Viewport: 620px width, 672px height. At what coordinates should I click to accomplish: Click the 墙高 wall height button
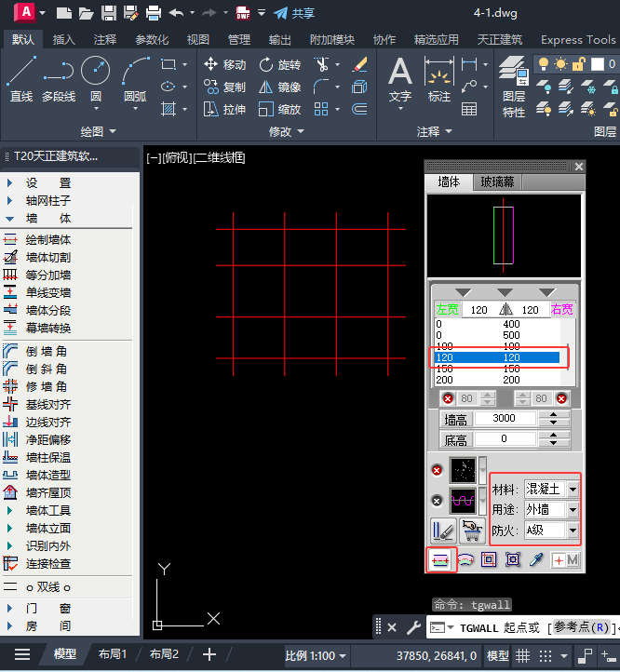pyautogui.click(x=455, y=420)
